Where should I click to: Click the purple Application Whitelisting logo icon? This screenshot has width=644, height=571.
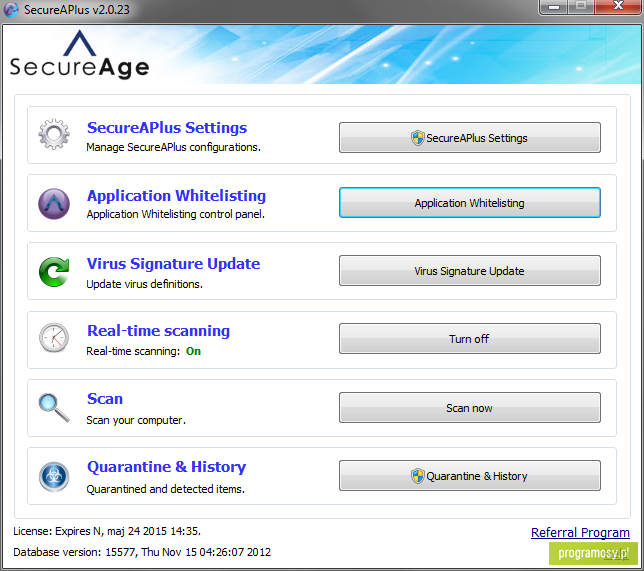pyautogui.click(x=54, y=204)
